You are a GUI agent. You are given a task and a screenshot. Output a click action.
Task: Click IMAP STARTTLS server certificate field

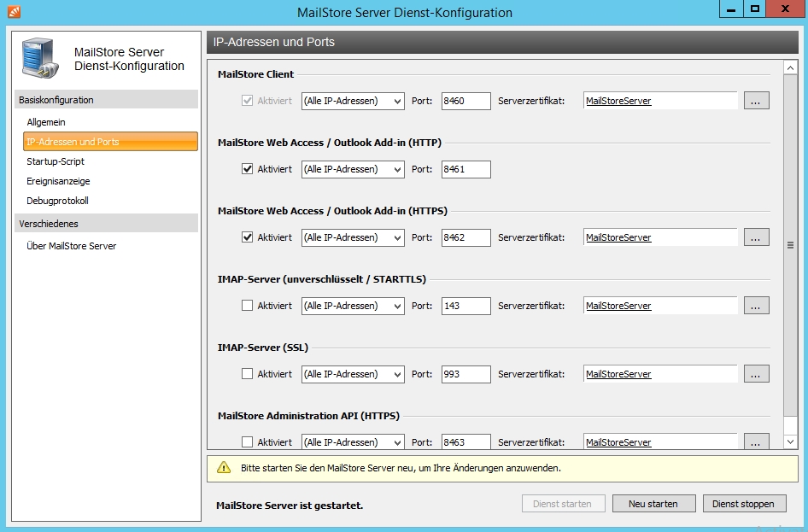660,306
